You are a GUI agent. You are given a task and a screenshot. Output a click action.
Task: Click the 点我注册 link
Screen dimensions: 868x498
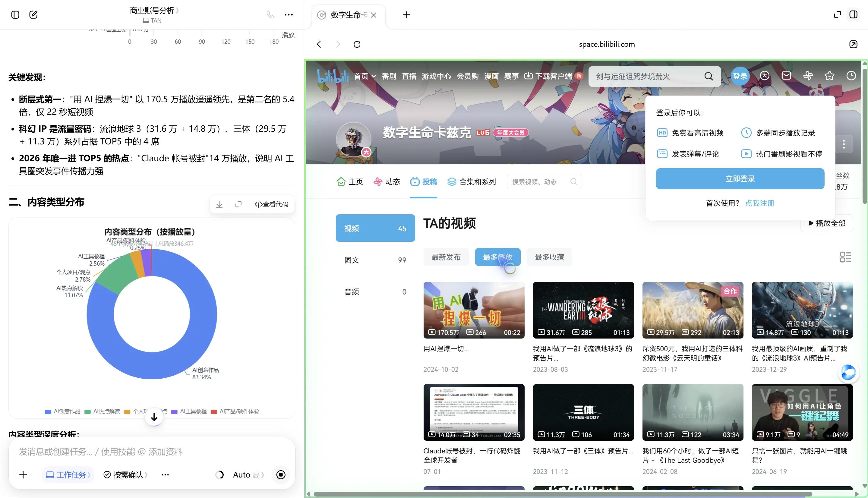coord(759,203)
